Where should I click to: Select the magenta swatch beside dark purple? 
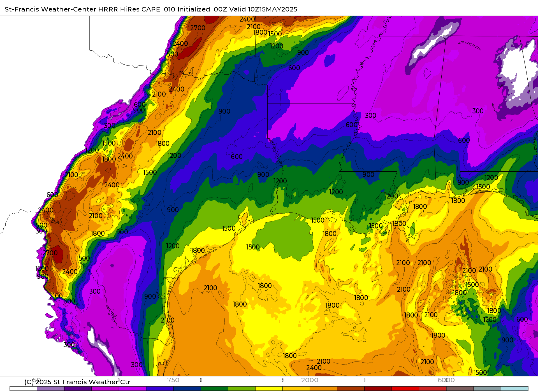105,389
